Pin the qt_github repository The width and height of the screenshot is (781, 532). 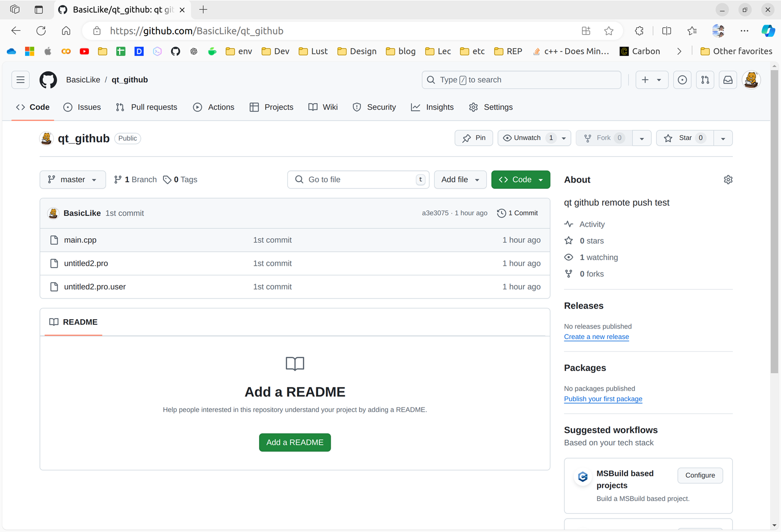point(473,138)
